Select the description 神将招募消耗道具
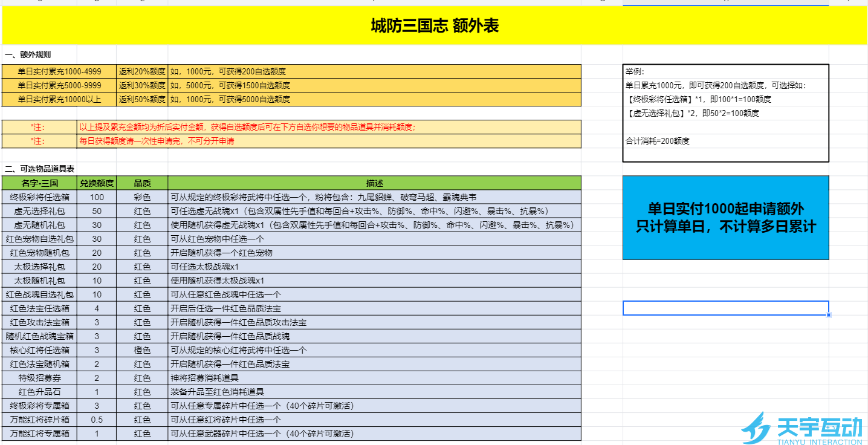This screenshot has height=445, width=868. tap(374, 378)
